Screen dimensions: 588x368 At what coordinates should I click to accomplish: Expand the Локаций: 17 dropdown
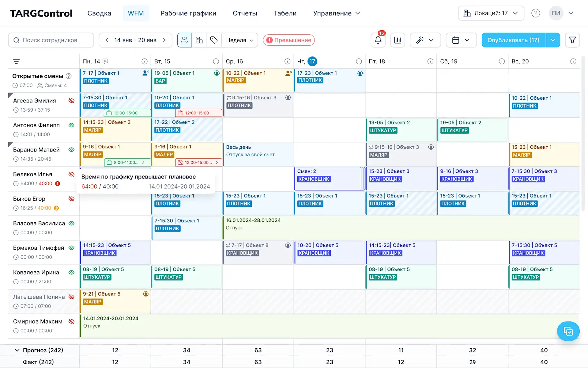[x=491, y=13]
